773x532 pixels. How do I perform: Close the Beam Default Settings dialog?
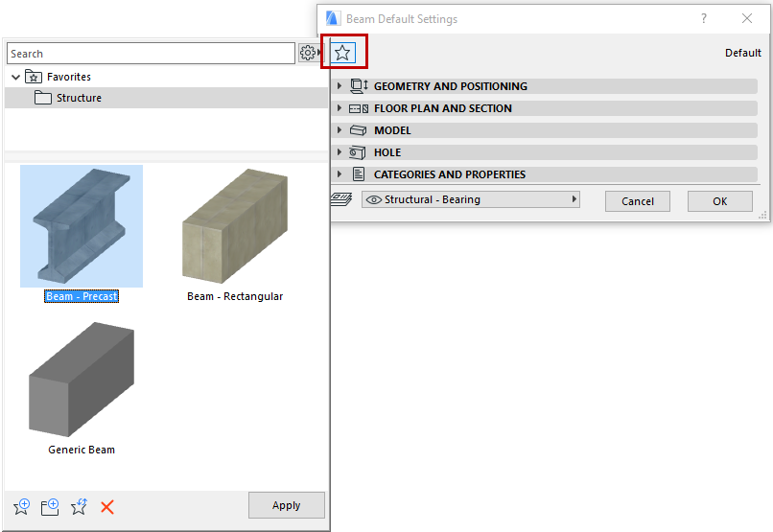click(747, 19)
